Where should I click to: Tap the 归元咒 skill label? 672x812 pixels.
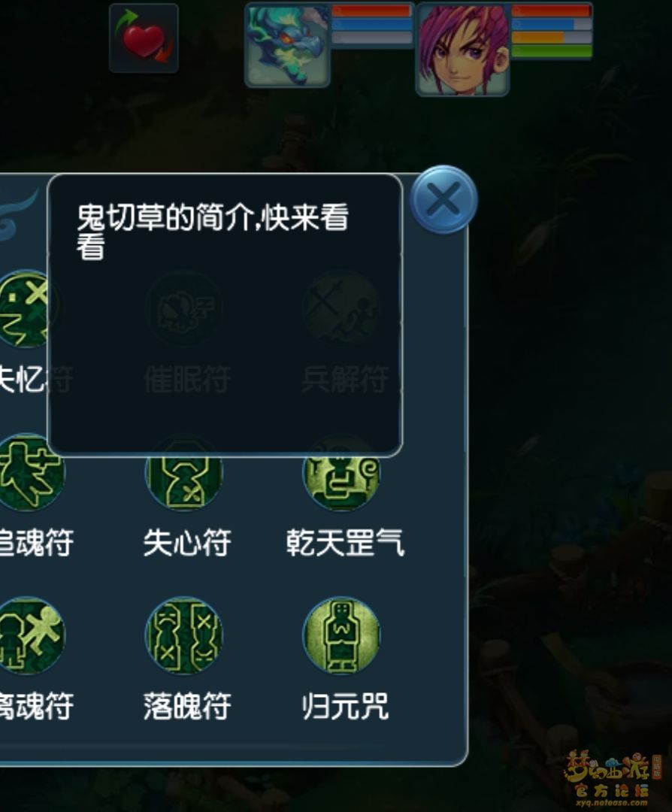pos(345,706)
